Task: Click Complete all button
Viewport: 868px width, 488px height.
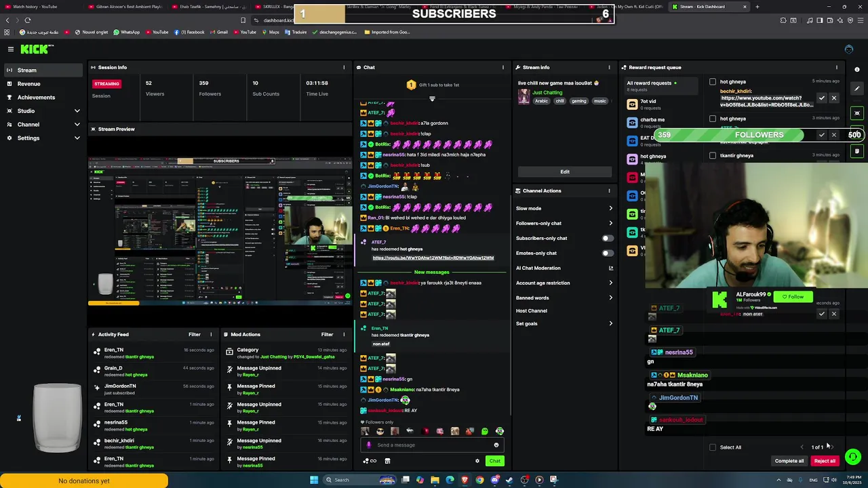Action: [x=789, y=461]
